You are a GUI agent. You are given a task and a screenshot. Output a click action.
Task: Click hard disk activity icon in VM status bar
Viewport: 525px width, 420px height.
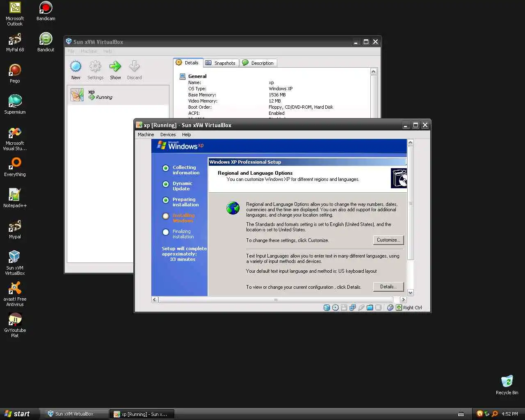click(x=326, y=308)
